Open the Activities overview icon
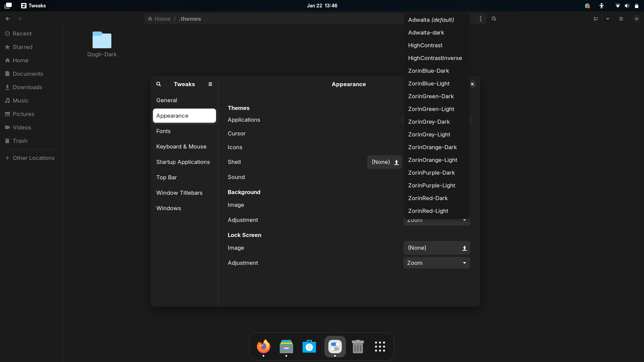 (8, 6)
